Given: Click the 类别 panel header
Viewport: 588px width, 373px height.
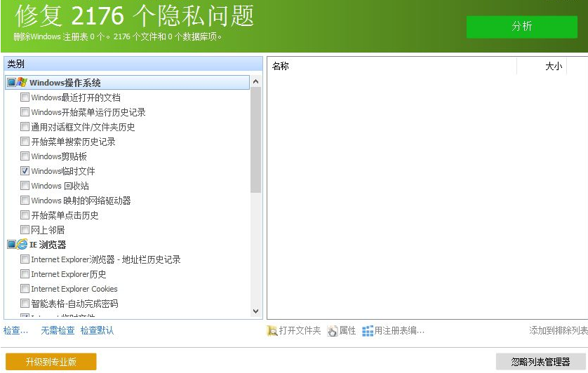Looking at the screenshot, I should (133, 64).
